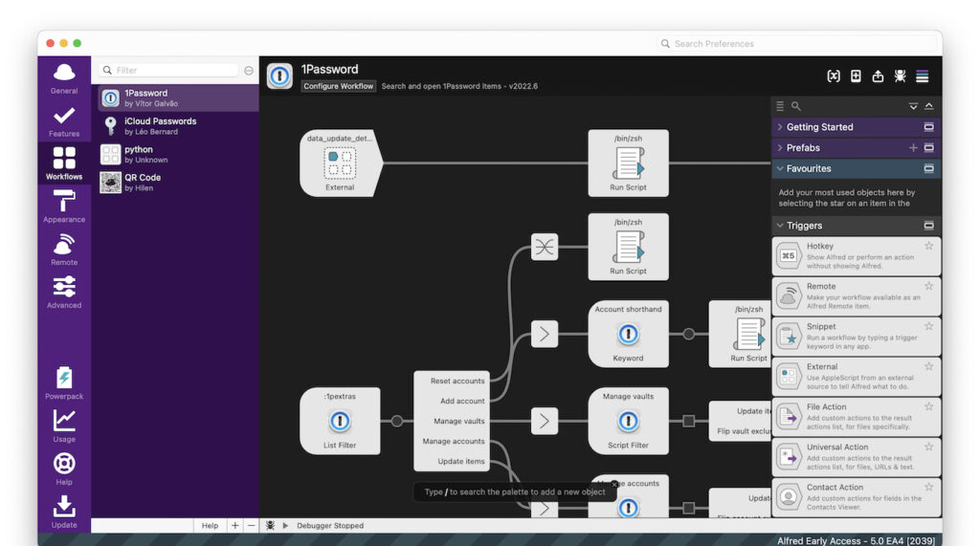Open the Remote preferences section
The image size is (980, 546).
pos(64,250)
